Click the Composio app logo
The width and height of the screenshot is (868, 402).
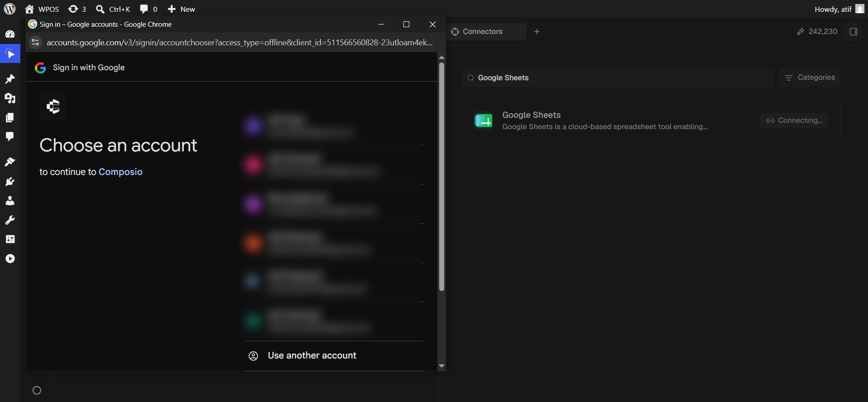coord(53,107)
